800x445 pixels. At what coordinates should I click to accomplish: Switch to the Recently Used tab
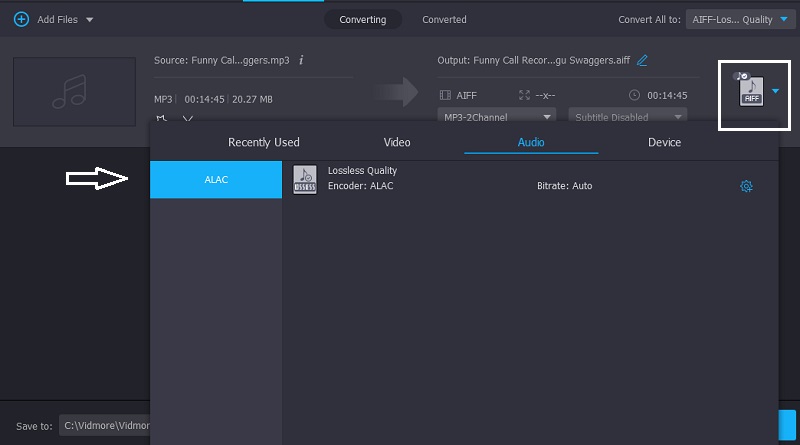264,142
